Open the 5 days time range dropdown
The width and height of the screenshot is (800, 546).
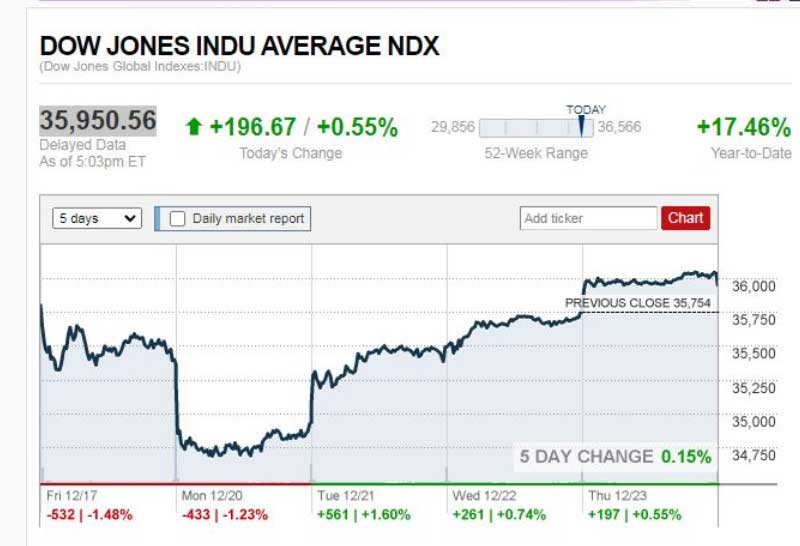pyautogui.click(x=97, y=219)
